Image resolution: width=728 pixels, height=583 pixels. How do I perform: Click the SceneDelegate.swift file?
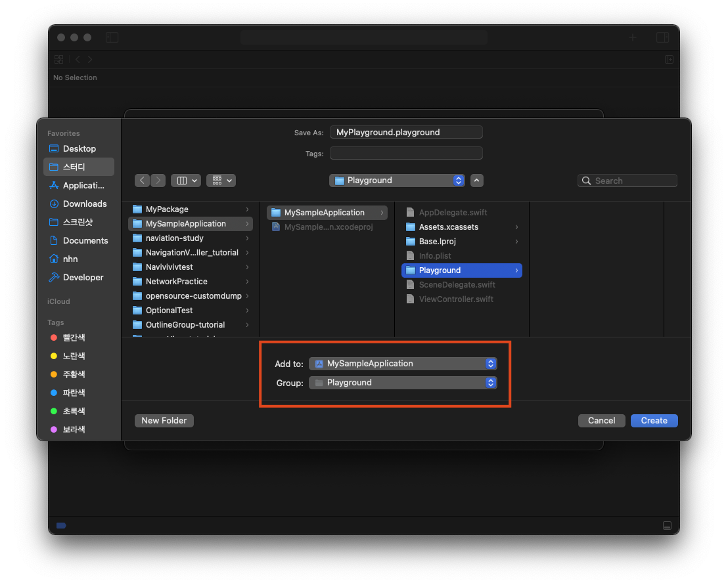[x=461, y=285]
